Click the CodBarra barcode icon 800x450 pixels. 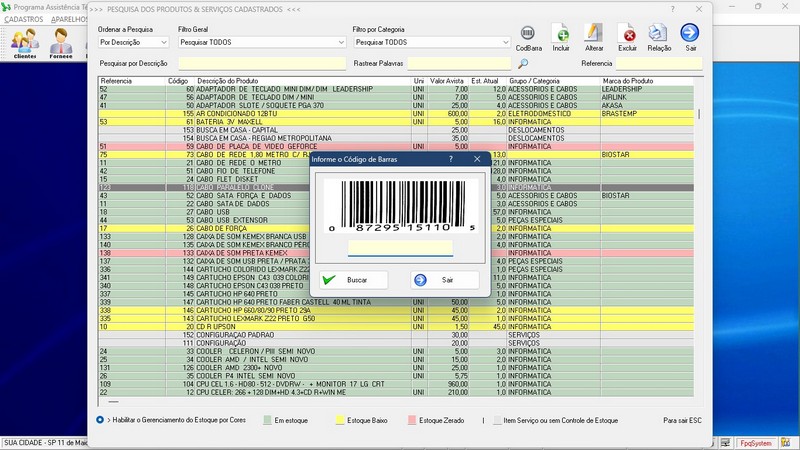[x=528, y=34]
